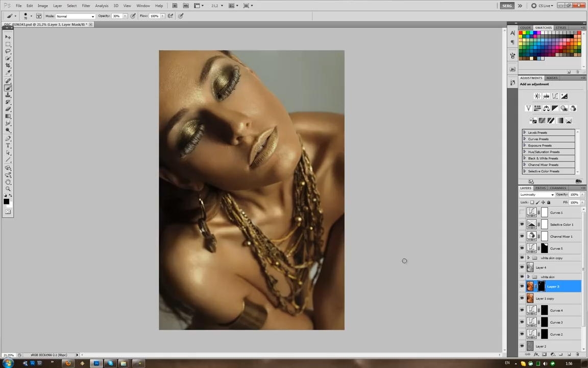Open the Luminosity blend mode dropdown
The height and width of the screenshot is (368, 588).
point(537,195)
